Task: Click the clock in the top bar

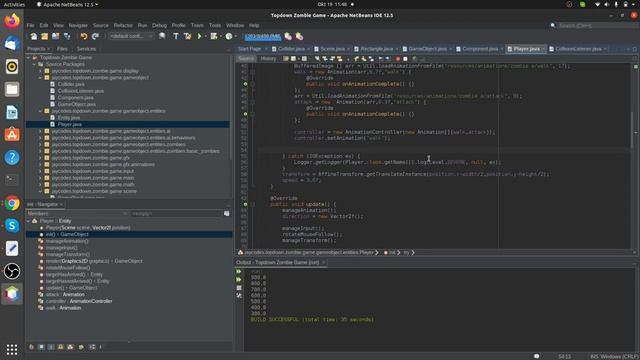Action: [332, 4]
